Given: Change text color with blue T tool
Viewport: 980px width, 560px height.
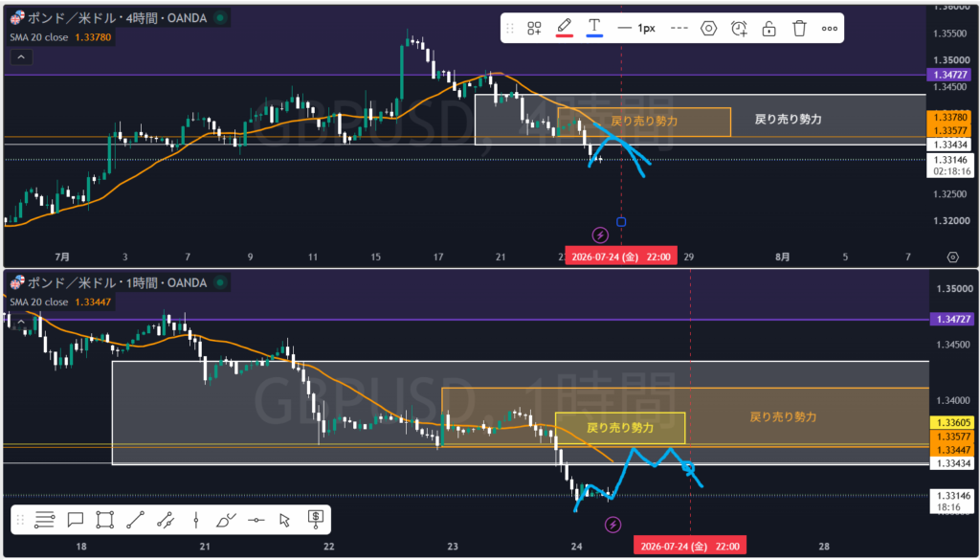Looking at the screenshot, I should pyautogui.click(x=594, y=28).
